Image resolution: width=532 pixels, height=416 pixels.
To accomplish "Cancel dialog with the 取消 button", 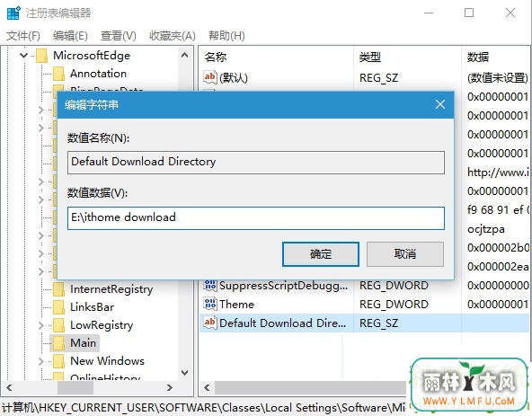I will (405, 254).
